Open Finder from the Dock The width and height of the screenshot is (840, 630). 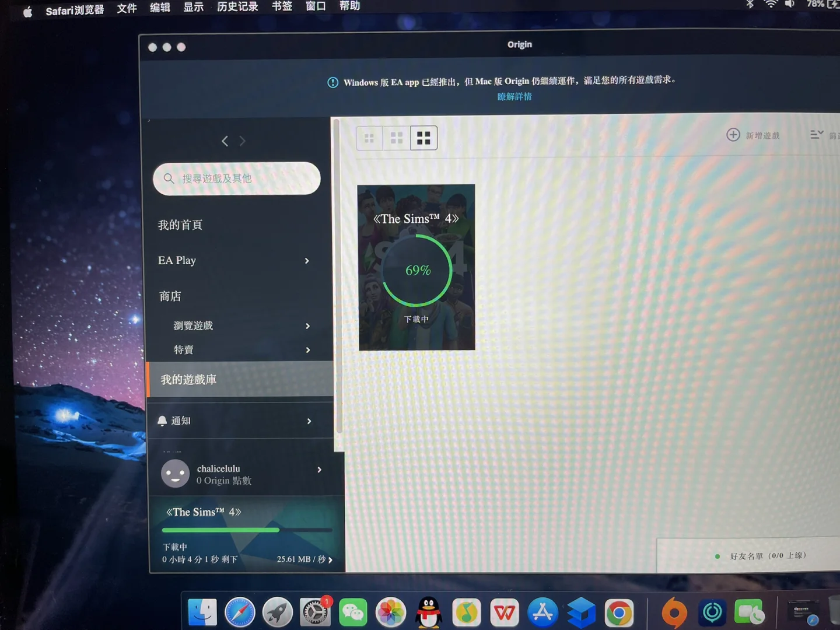coord(202,612)
